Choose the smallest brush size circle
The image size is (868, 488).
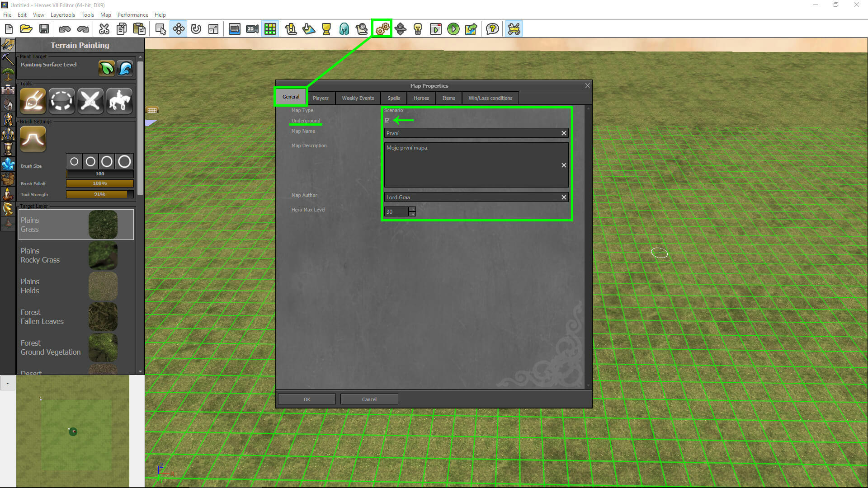[74, 161]
